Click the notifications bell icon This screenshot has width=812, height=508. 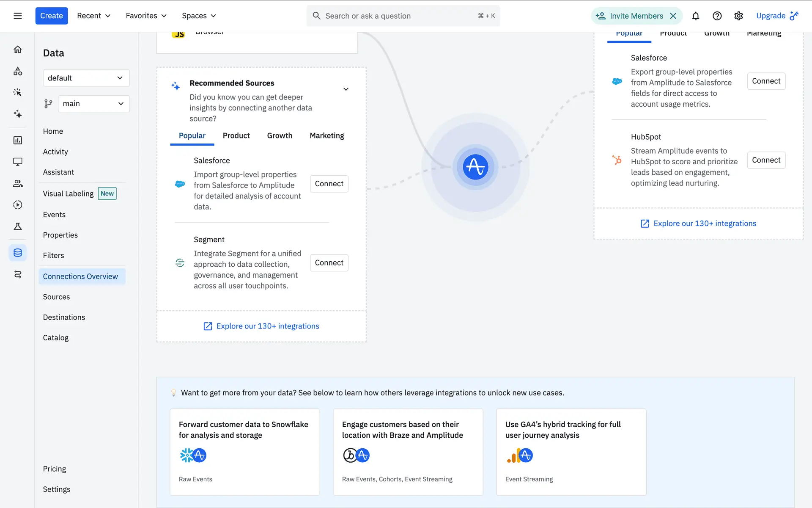695,16
